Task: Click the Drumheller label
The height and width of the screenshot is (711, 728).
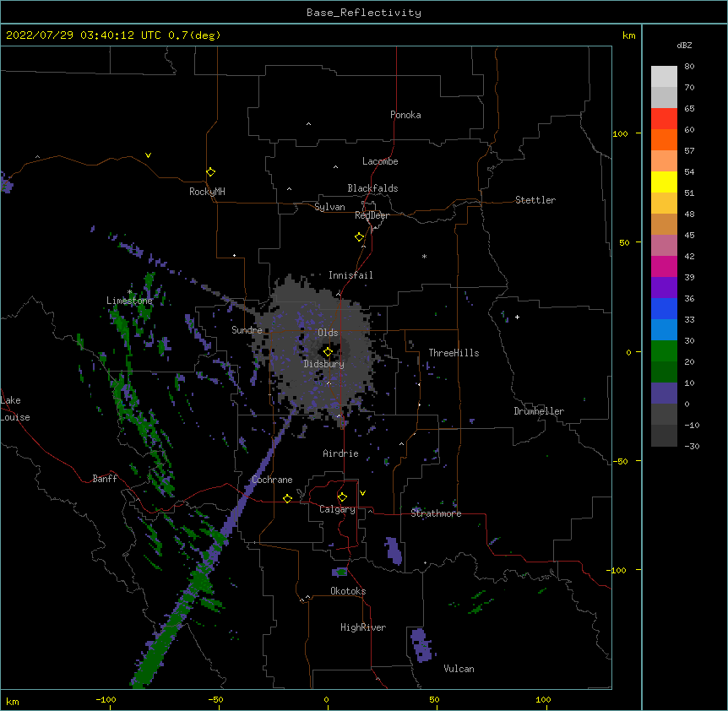Action: 539,411
